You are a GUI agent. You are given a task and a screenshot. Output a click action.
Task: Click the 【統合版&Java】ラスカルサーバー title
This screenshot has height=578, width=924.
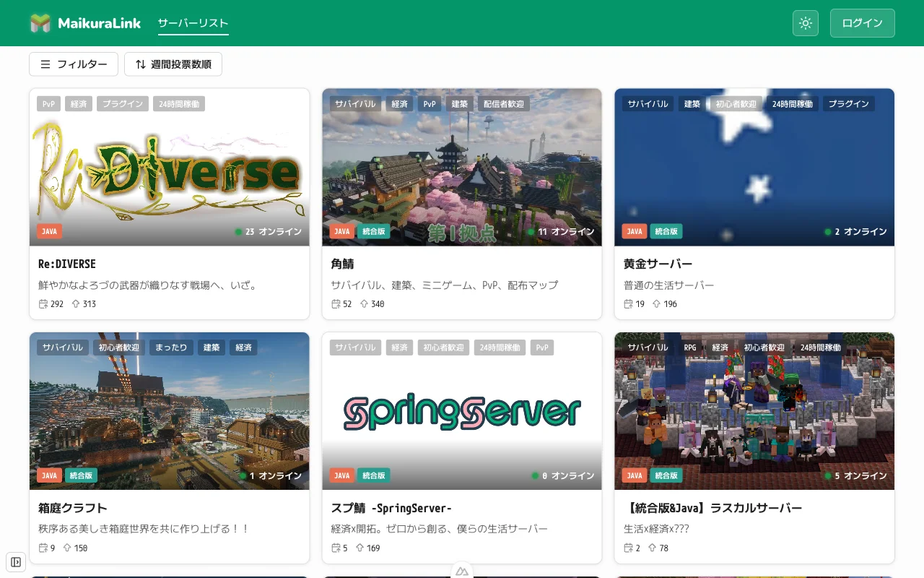pyautogui.click(x=713, y=508)
